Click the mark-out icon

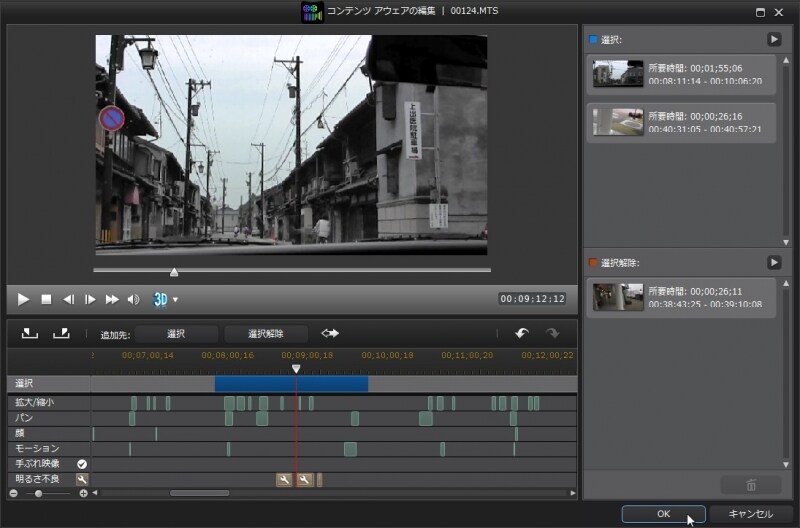click(x=61, y=333)
